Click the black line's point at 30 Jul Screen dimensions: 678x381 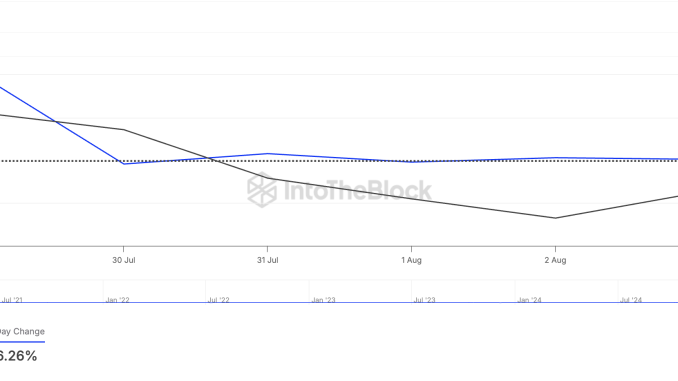coord(124,129)
